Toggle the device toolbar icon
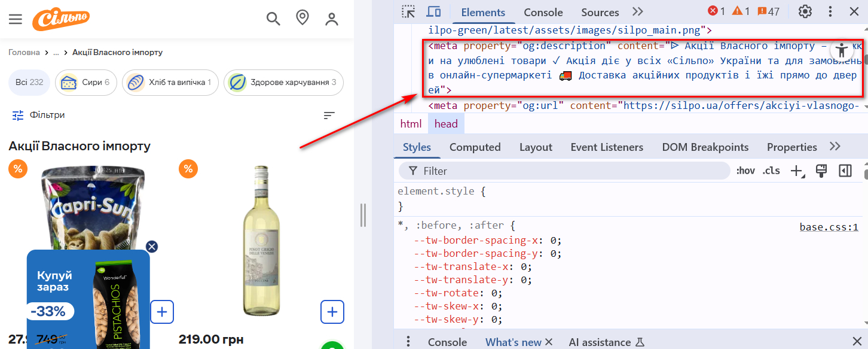This screenshot has width=868, height=349. click(x=433, y=11)
